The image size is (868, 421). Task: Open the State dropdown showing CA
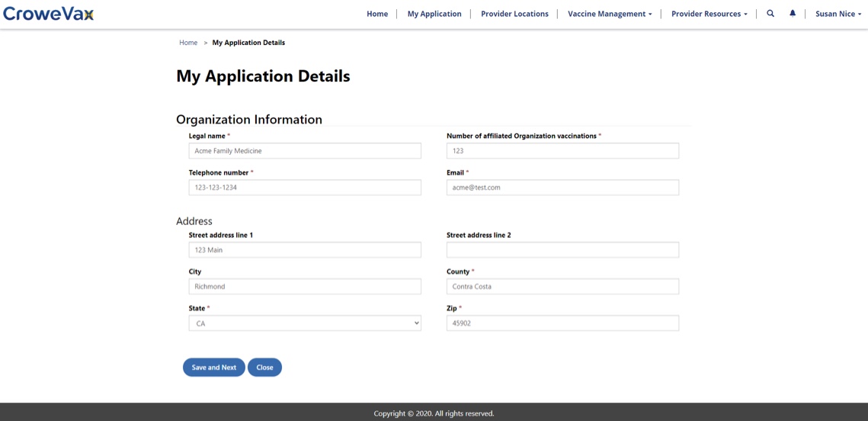point(305,323)
